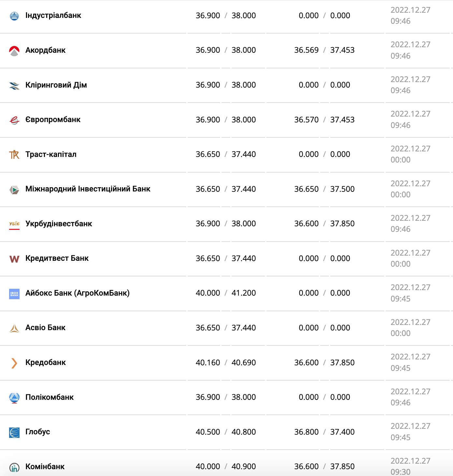Click the Глобус bank logo icon
The image size is (453, 476).
click(14, 432)
